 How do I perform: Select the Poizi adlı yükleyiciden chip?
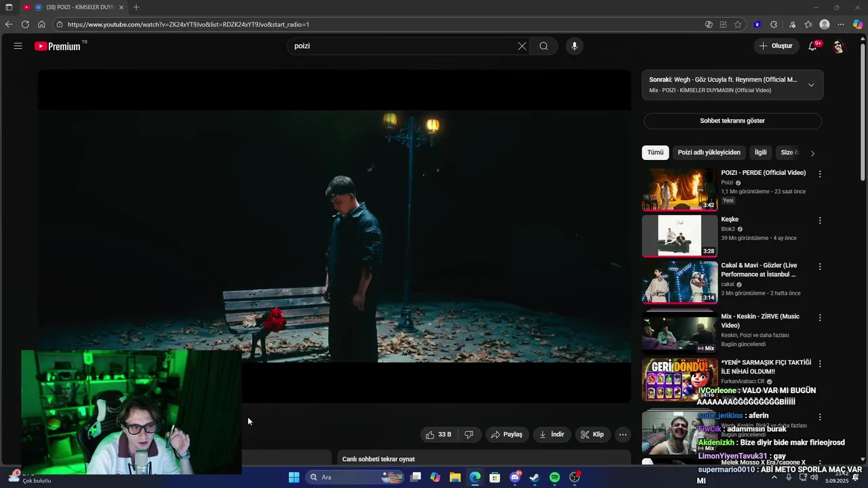point(709,152)
